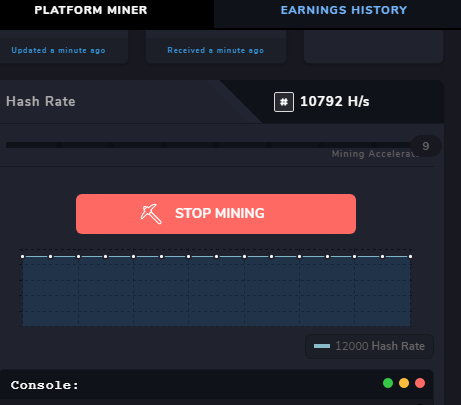Toggle the 12000 Hash Rate legend swatch
461x405 pixels.
[322, 346]
